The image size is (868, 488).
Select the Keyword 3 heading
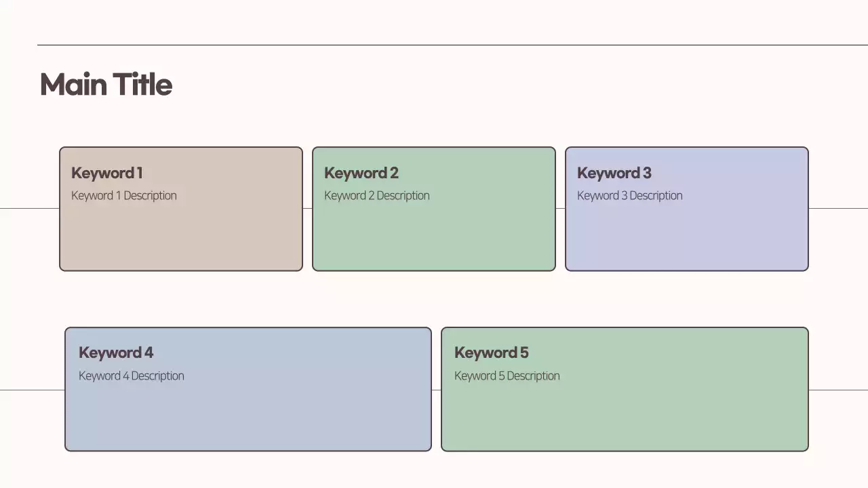(x=614, y=173)
